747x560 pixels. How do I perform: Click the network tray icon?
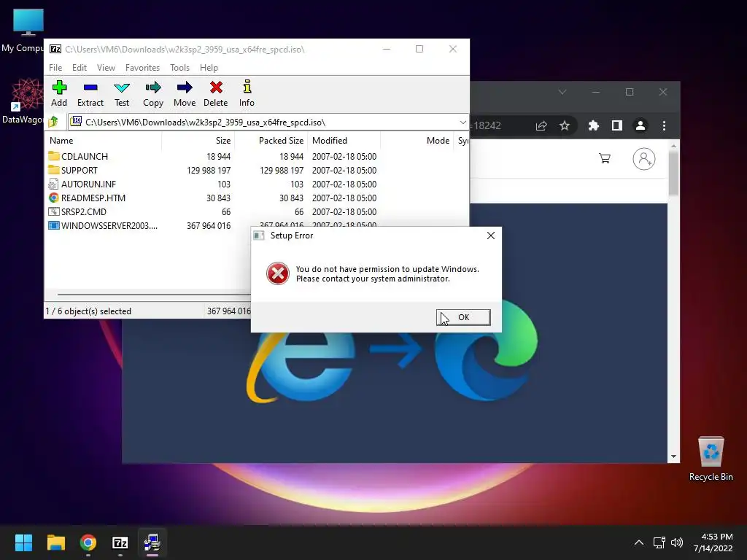[x=659, y=542]
